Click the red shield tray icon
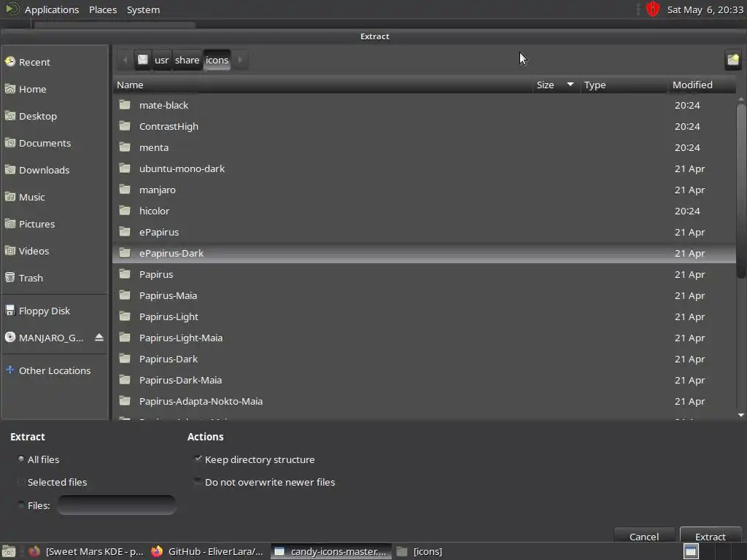The width and height of the screenshot is (747, 560). coord(652,9)
